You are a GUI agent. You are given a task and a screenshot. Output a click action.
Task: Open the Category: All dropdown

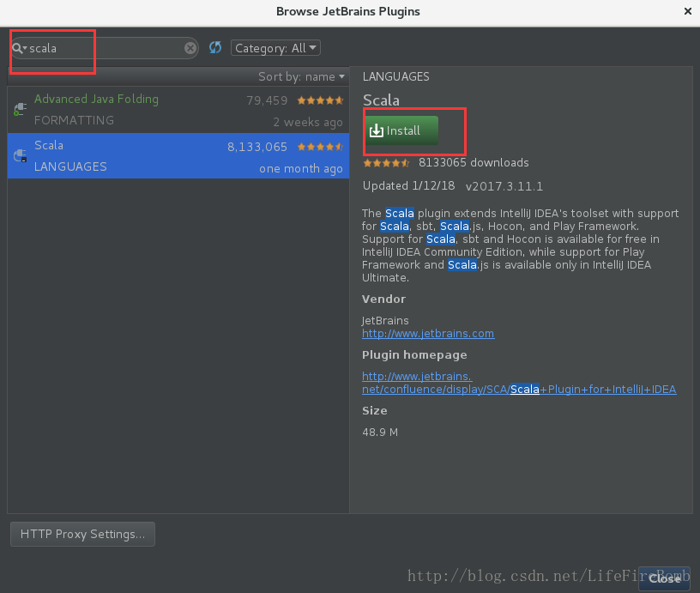point(275,48)
